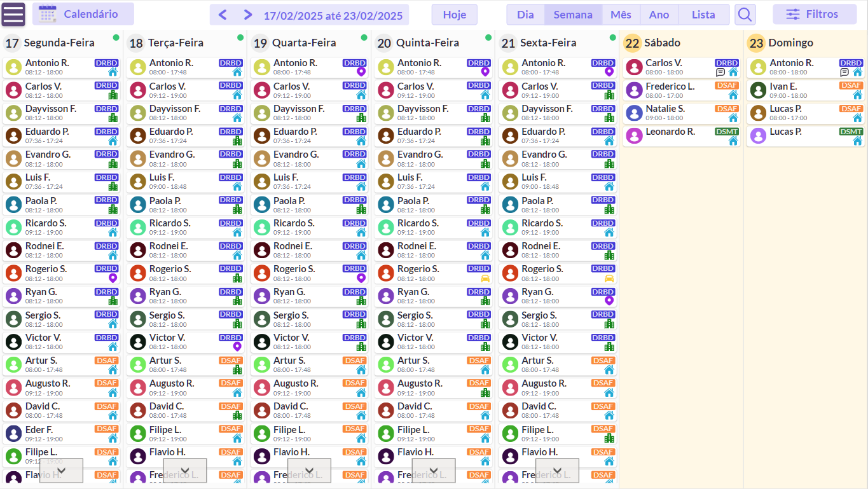The image size is (868, 489).
Task: Switch to Dia view tab
Action: [x=525, y=15]
